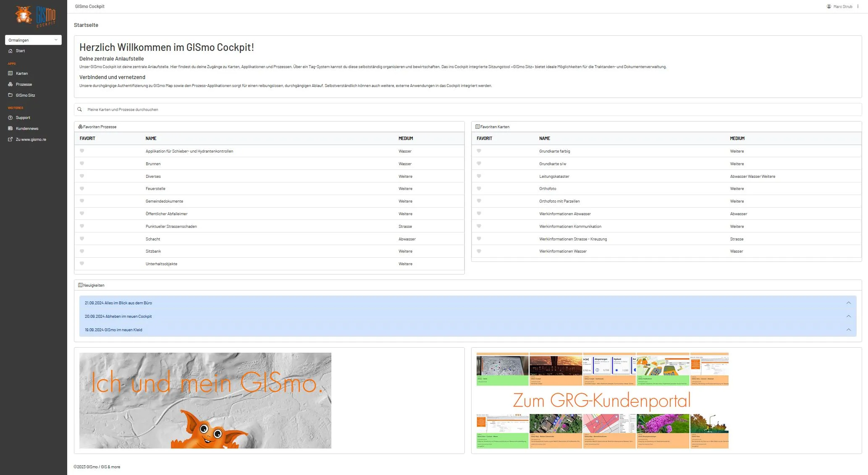
Task: Open the Ormalingen municipality dropdown
Action: click(33, 40)
